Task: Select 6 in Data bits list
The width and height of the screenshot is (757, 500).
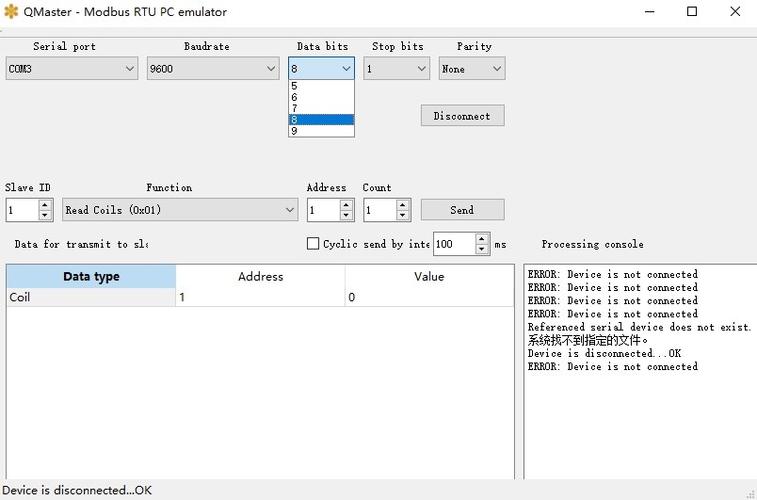Action: (x=322, y=97)
